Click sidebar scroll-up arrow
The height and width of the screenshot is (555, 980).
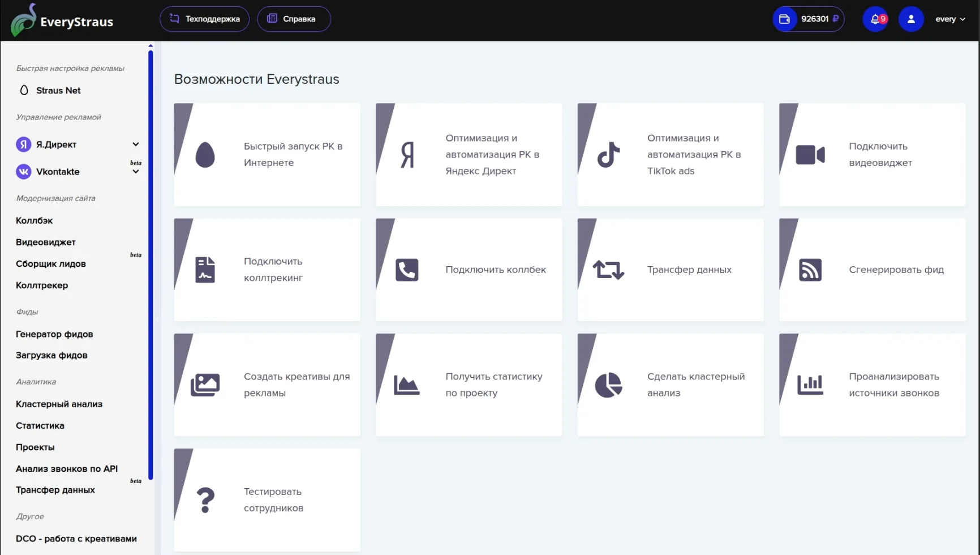coord(151,45)
